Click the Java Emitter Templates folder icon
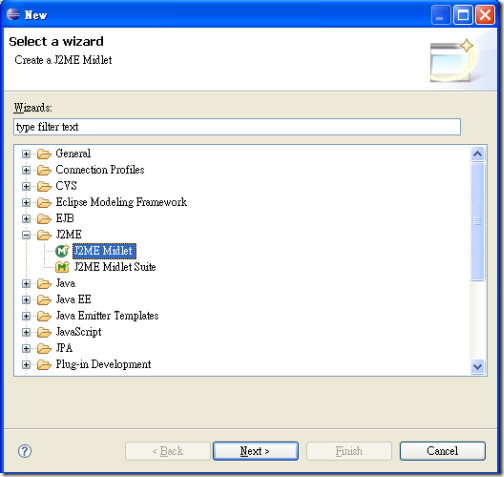This screenshot has width=504, height=477. coord(44,316)
